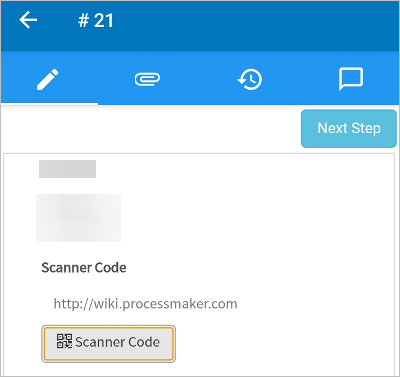This screenshot has width=400, height=377.
Task: Open the pencil edit form tab
Action: click(x=48, y=79)
